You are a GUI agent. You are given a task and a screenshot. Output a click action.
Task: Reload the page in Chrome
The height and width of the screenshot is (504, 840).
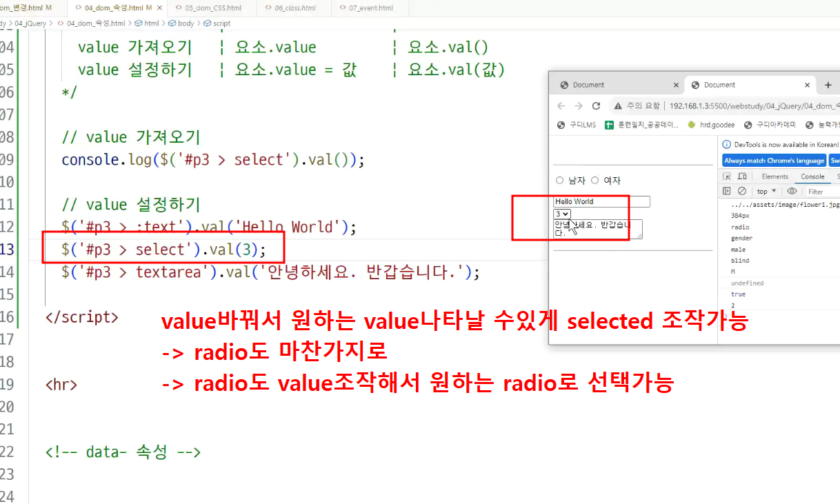point(597,105)
